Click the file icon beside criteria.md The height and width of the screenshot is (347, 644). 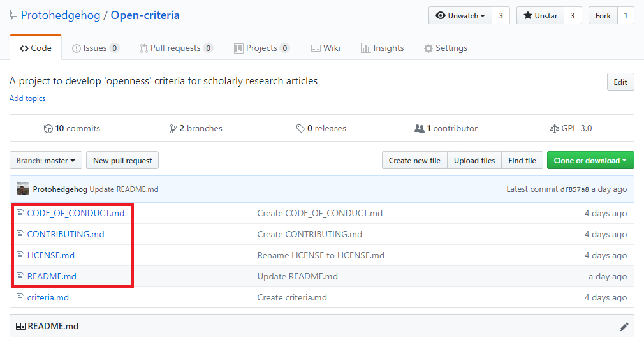click(x=20, y=298)
